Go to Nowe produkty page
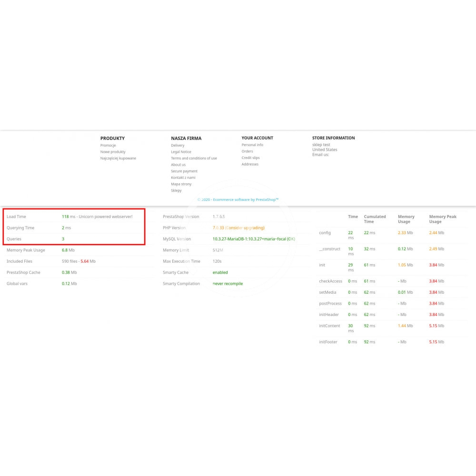 [x=113, y=152]
